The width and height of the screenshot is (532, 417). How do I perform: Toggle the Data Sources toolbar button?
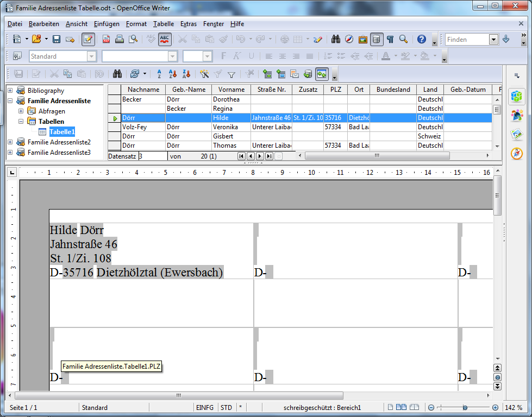click(376, 39)
